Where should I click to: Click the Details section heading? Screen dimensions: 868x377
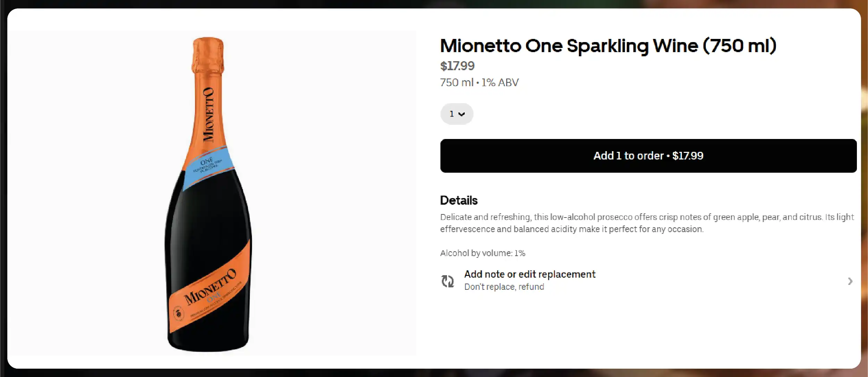459,200
